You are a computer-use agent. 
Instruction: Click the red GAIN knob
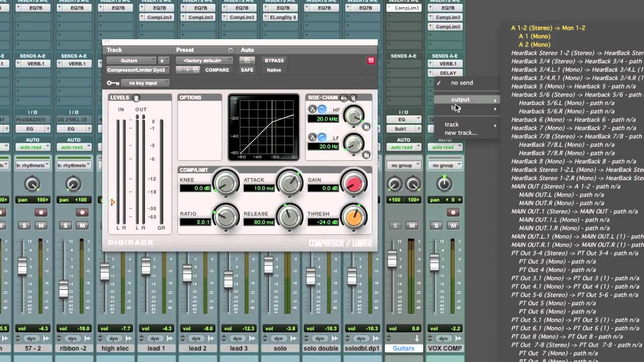(354, 183)
